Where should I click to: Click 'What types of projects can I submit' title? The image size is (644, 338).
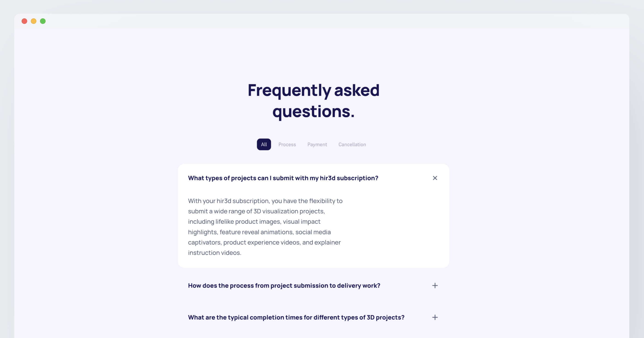pos(283,178)
